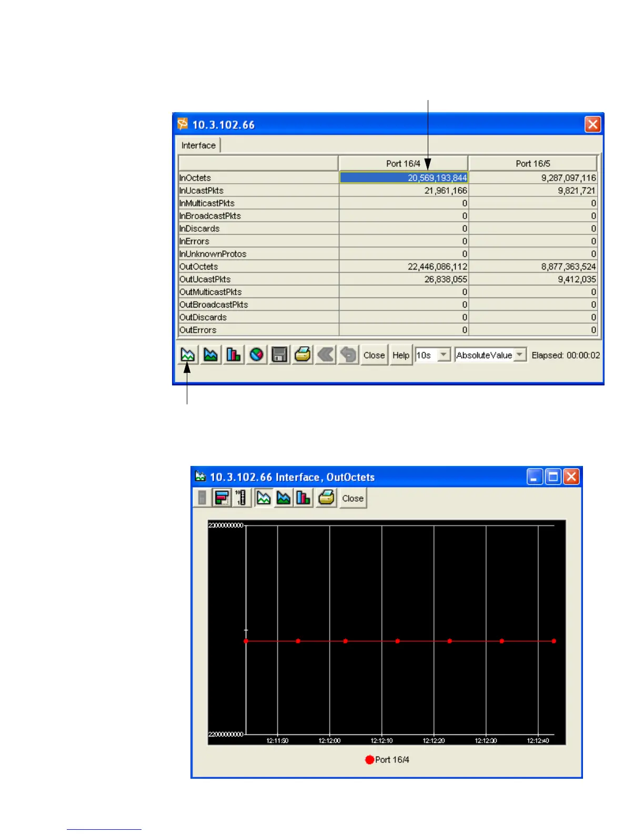644x834 pixels.
Task: Click the last data point on the red line
Action: 554,641
